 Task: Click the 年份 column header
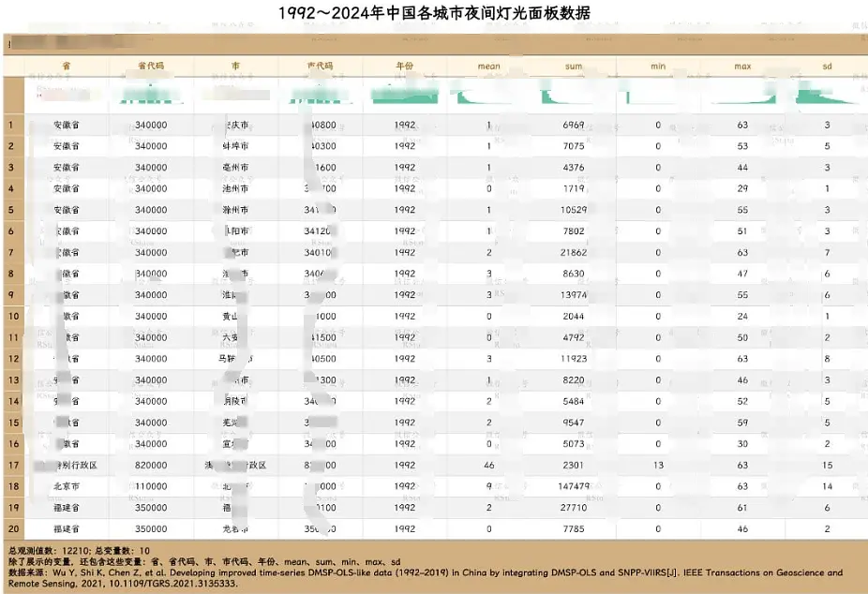405,66
